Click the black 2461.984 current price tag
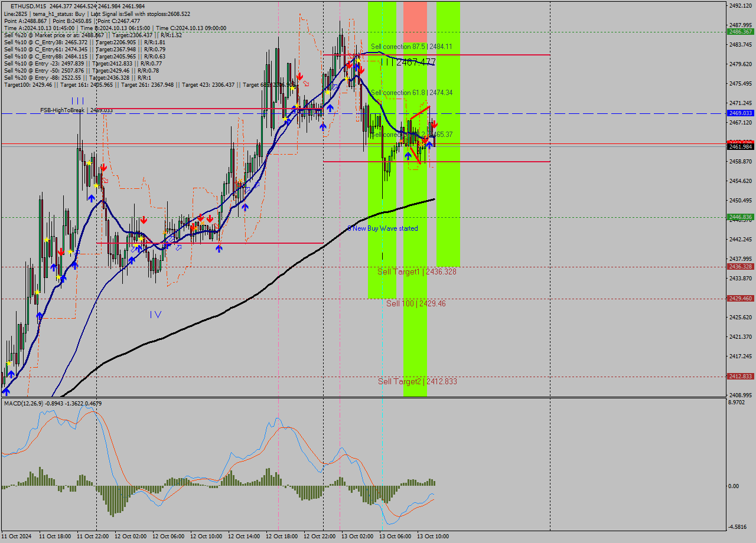Screen dimensions: 756x543 tap(740, 146)
